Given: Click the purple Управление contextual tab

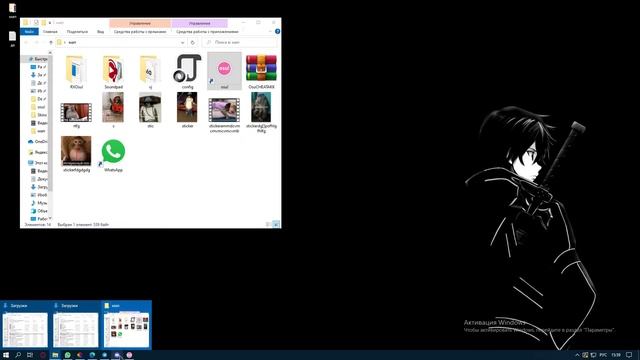Looking at the screenshot, I should click(x=200, y=23).
